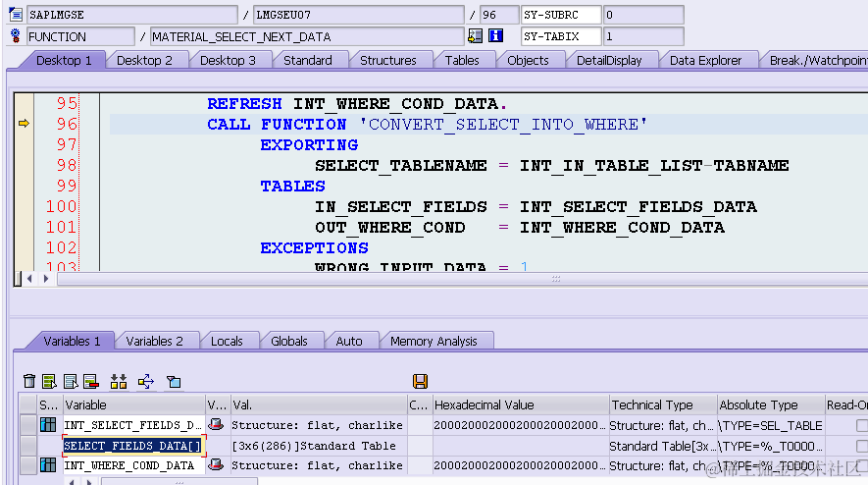The height and width of the screenshot is (485, 868).
Task: Click the yellow boxes with down arrows icon
Action: click(119, 381)
